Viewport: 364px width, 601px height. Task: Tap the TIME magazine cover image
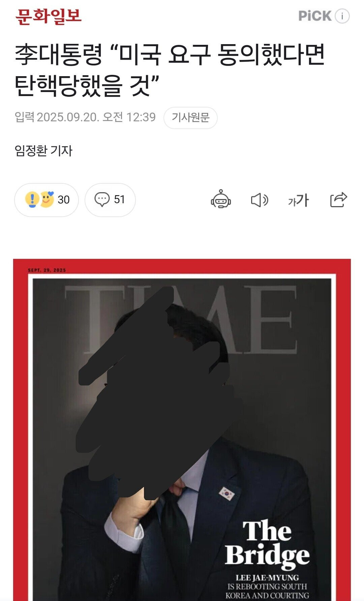tap(182, 430)
